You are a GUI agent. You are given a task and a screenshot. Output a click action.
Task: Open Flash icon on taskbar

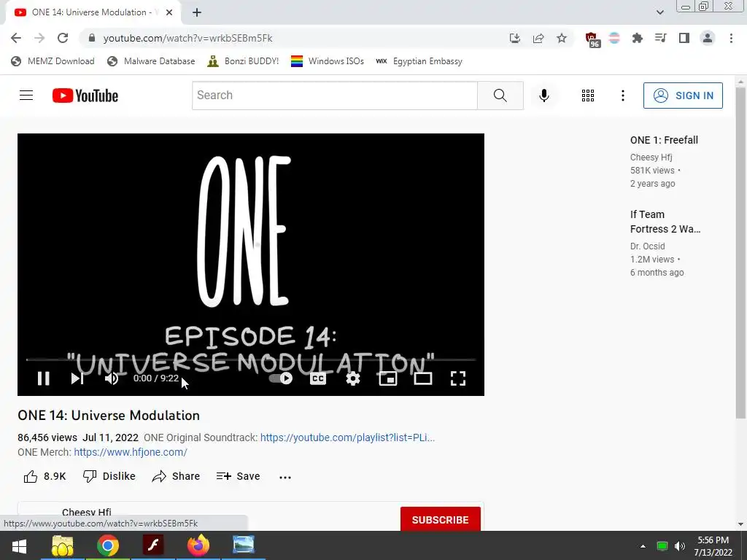pos(153,545)
